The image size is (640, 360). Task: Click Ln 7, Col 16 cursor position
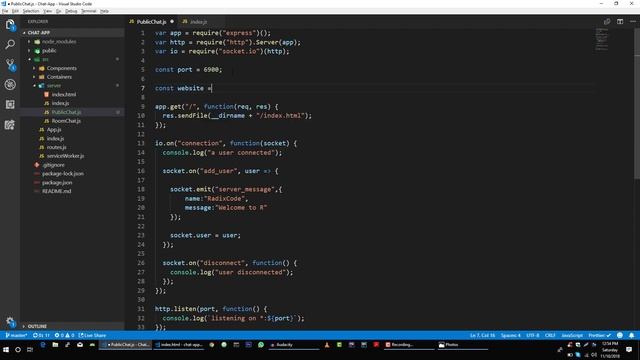click(x=482, y=335)
